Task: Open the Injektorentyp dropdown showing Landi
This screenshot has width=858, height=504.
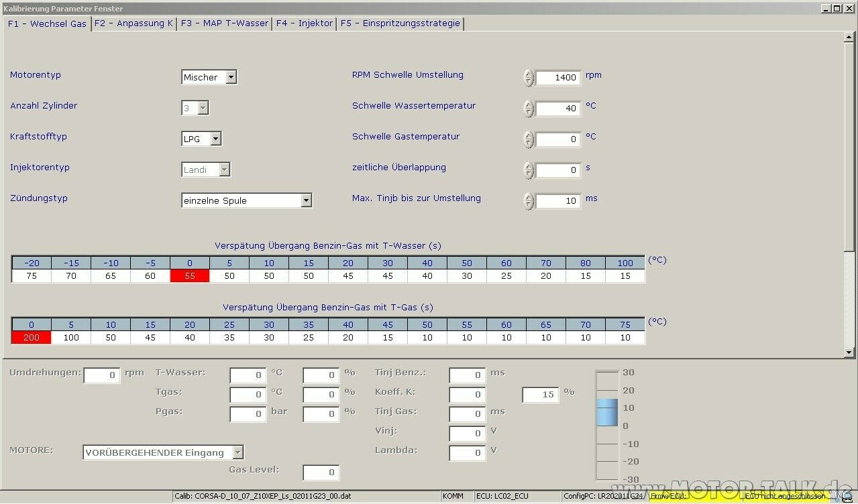Action: click(x=206, y=170)
